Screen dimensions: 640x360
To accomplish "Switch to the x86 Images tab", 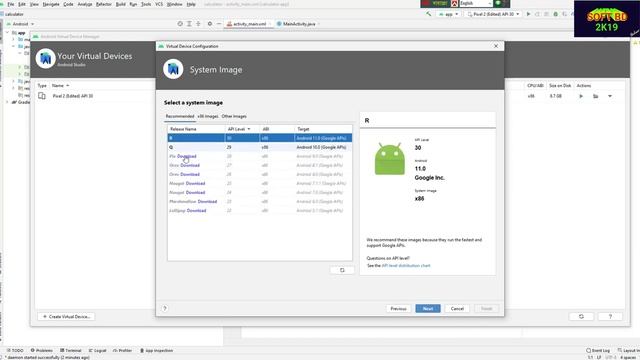I will click(x=208, y=116).
